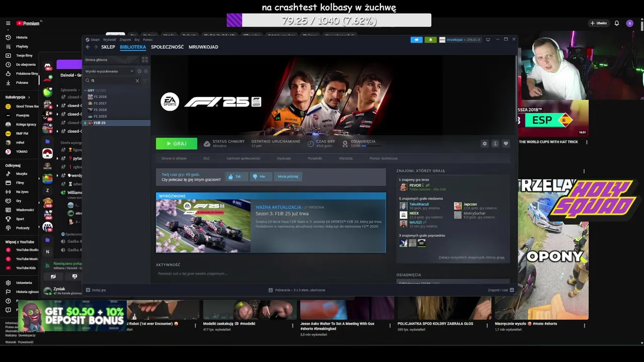Open YouTube notifications bell
The width and height of the screenshot is (644, 362).
click(x=616, y=23)
